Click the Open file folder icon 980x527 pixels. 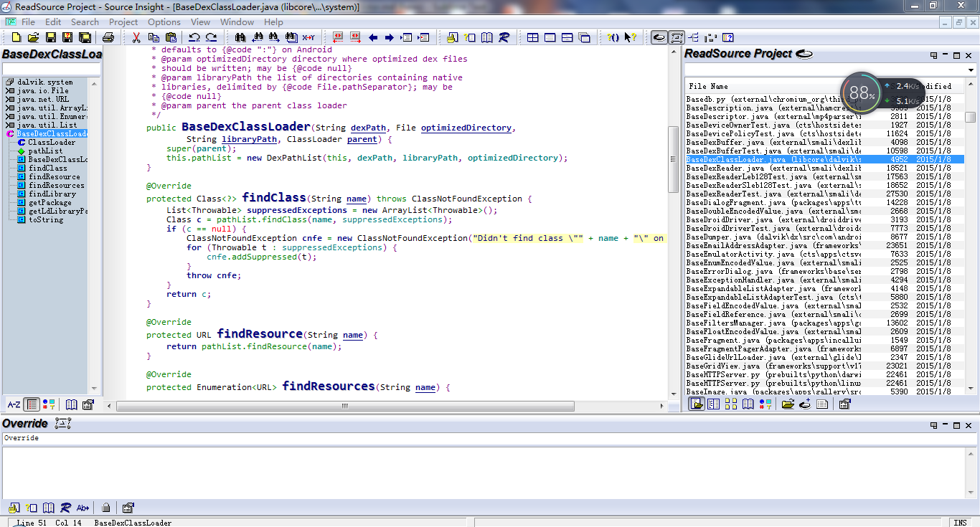click(34, 37)
